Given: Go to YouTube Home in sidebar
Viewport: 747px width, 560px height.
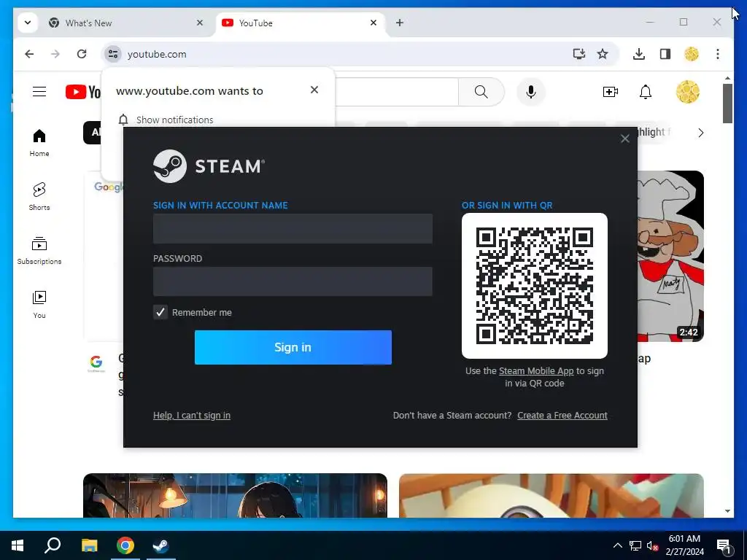Looking at the screenshot, I should 39,142.
